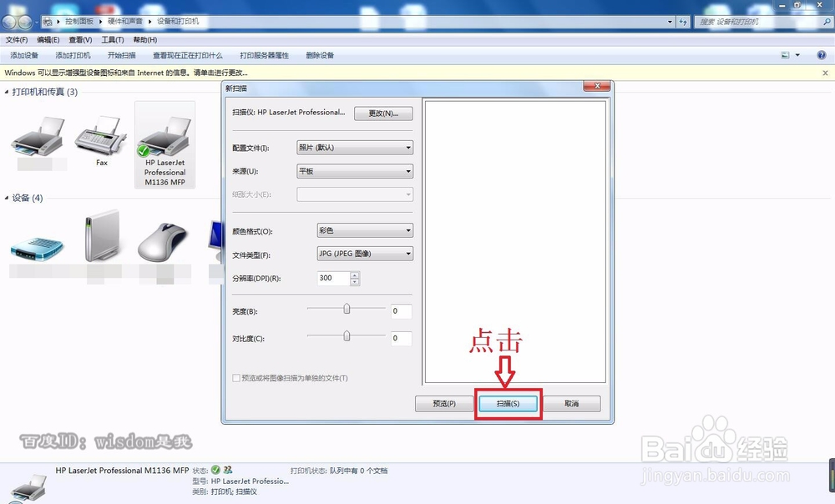Screen dimensions: 835x504
Task: Click 打印服务器属性 in the toolbar
Action: tap(264, 55)
